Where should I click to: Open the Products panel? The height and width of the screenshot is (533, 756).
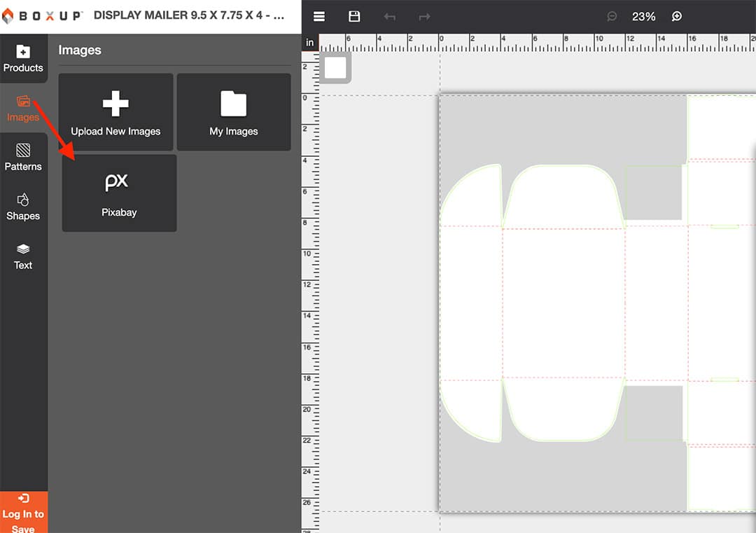24,58
